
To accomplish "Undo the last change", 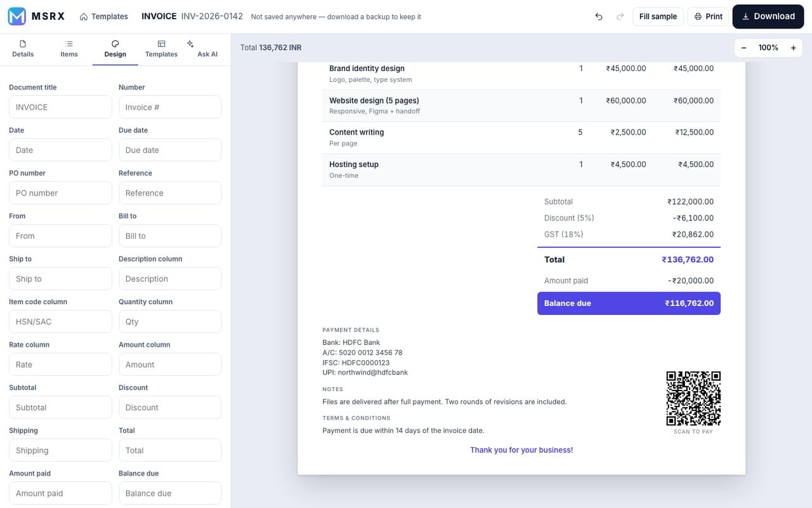I will (x=599, y=17).
